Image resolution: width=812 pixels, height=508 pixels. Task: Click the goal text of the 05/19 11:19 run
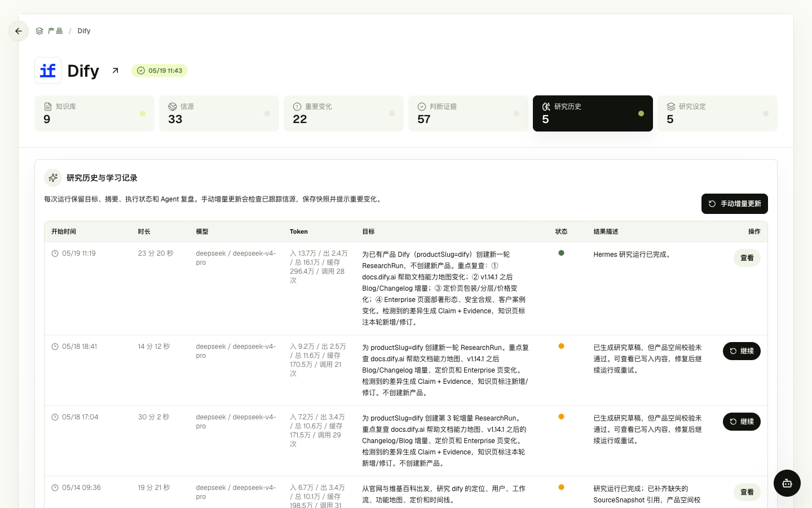[444, 288]
